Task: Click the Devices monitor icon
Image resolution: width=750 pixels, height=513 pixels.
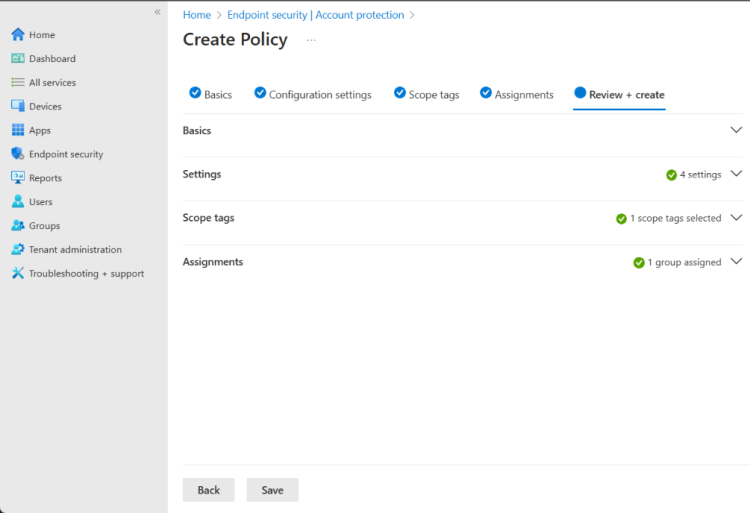Action: click(x=18, y=106)
